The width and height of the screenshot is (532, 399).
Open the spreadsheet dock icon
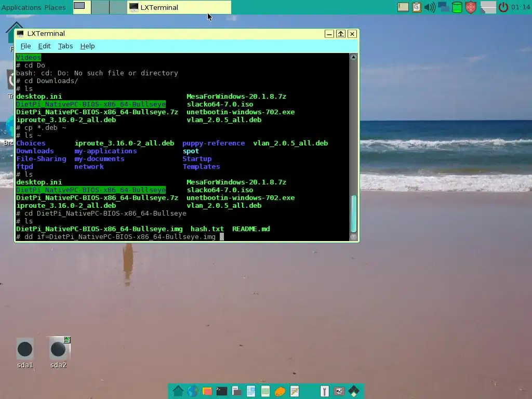(x=265, y=391)
